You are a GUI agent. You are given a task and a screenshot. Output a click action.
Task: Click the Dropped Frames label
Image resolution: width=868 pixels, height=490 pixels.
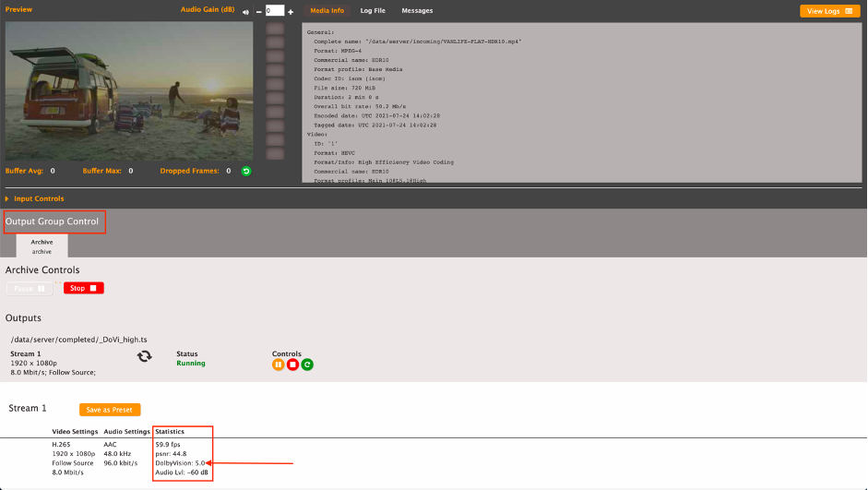(x=189, y=171)
